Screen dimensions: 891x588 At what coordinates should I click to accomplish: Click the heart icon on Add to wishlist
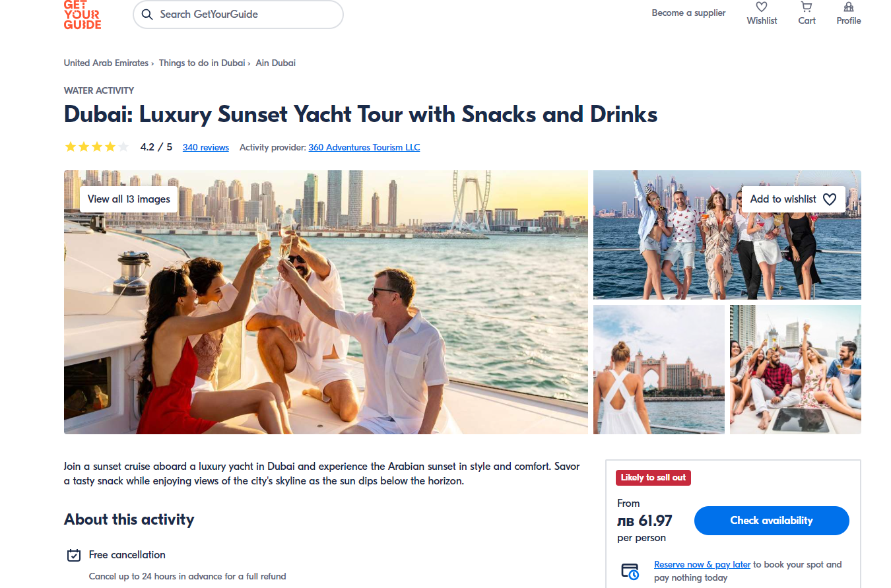(x=830, y=199)
